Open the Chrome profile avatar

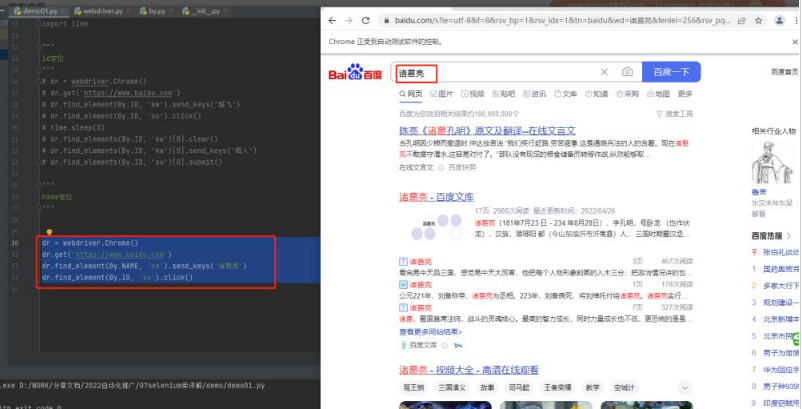coord(779,20)
